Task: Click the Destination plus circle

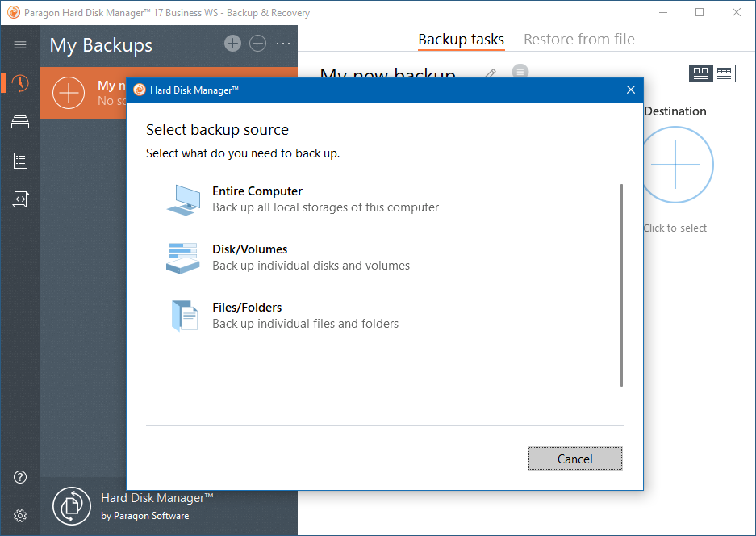Action: pos(675,165)
